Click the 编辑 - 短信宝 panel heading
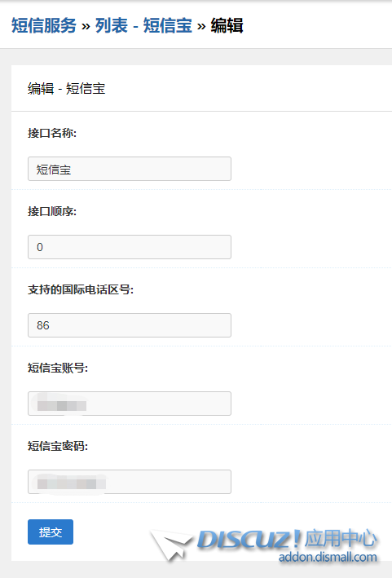 point(67,89)
